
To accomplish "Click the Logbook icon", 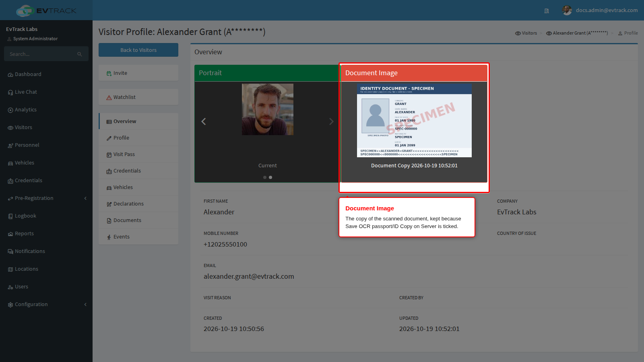I will 10,216.
